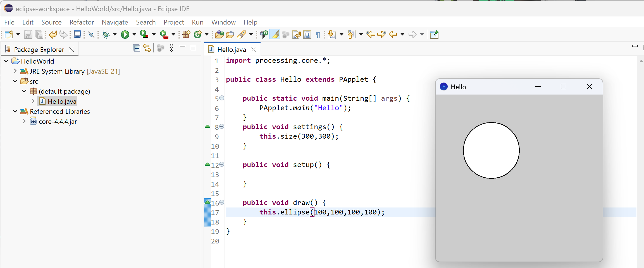Click the New Java Class icon

[198, 34]
